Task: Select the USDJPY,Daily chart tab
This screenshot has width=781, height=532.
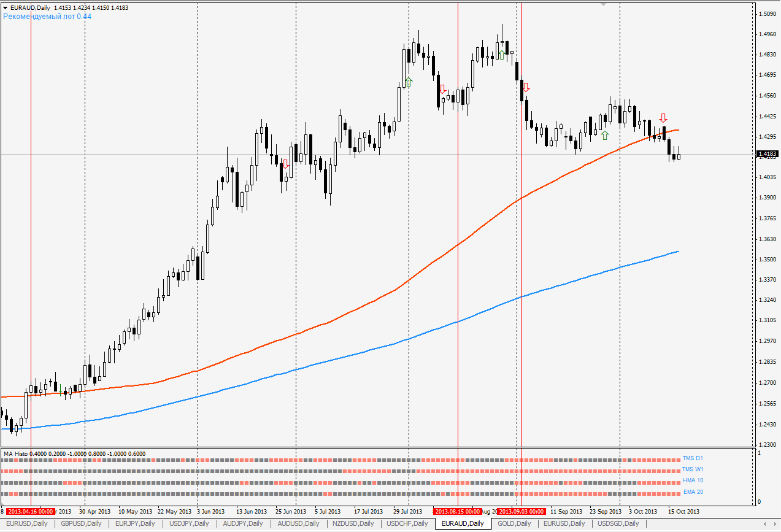Action: 189,523
